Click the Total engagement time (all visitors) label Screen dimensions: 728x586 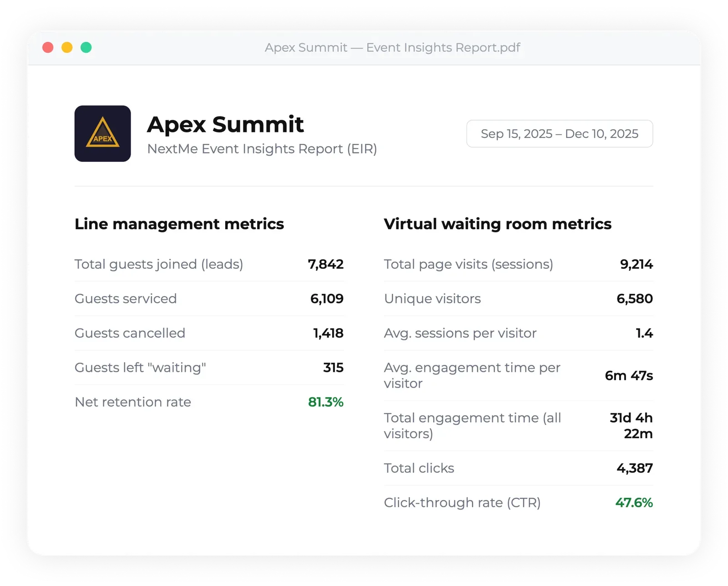(472, 426)
